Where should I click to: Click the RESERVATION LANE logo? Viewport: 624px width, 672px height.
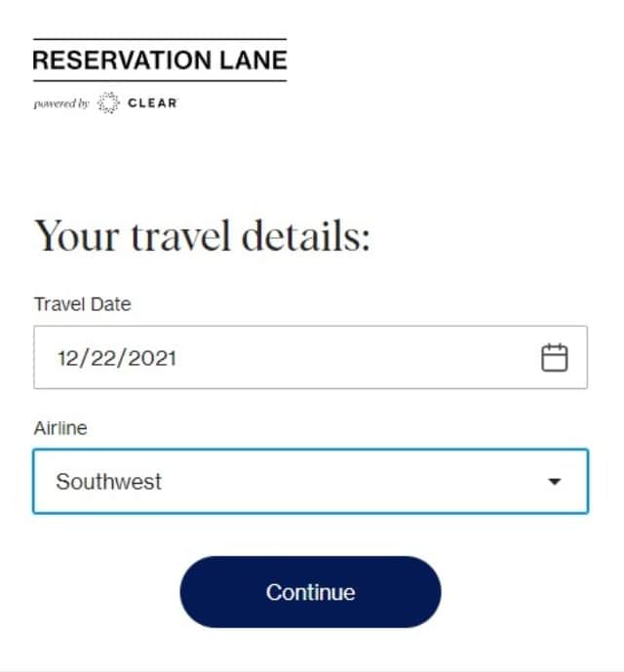pos(160,60)
